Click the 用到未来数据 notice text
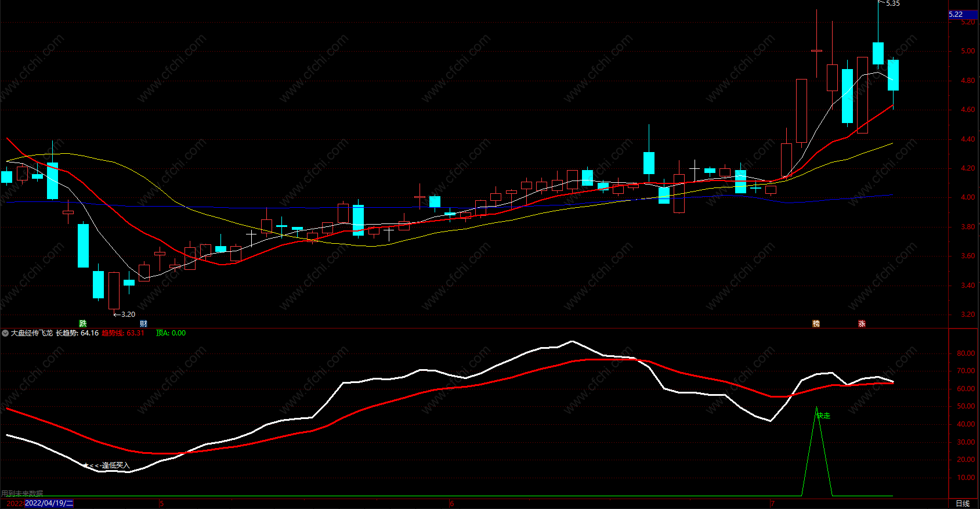 point(22,494)
